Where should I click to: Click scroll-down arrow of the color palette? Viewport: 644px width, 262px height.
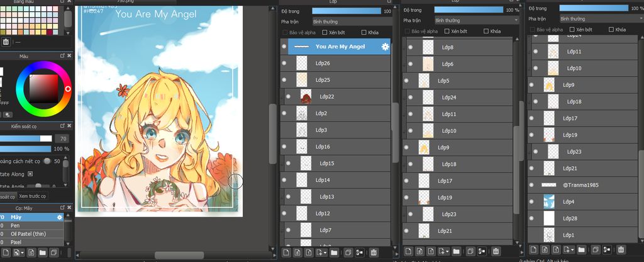tap(68, 33)
